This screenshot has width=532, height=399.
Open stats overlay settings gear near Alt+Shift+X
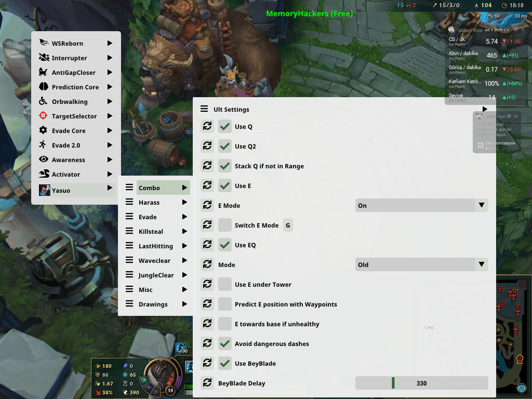click(515, 30)
